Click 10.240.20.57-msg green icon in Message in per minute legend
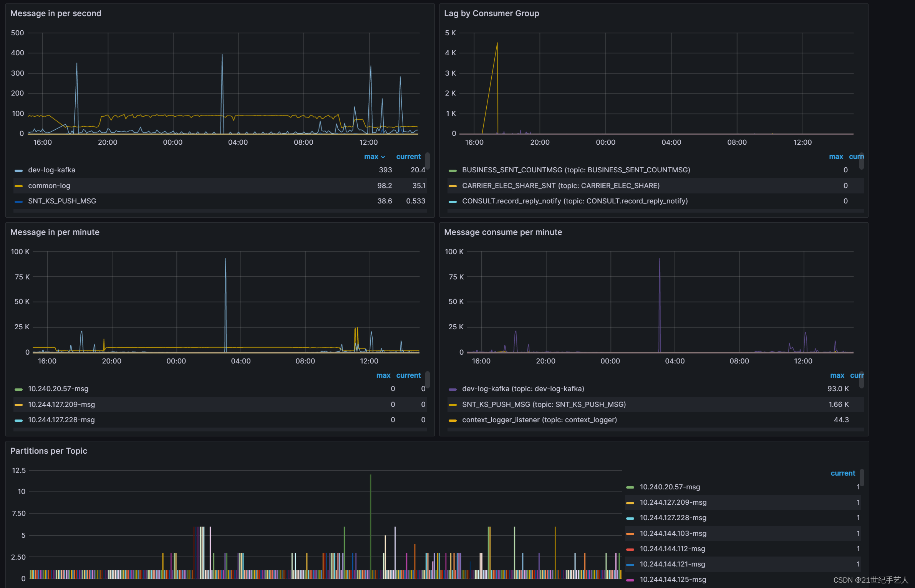 pyautogui.click(x=18, y=389)
